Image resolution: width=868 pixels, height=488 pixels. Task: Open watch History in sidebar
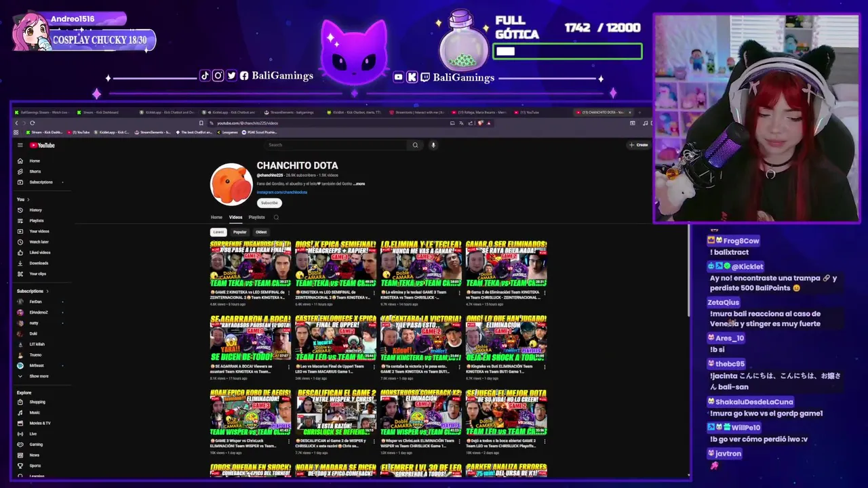[x=35, y=210]
